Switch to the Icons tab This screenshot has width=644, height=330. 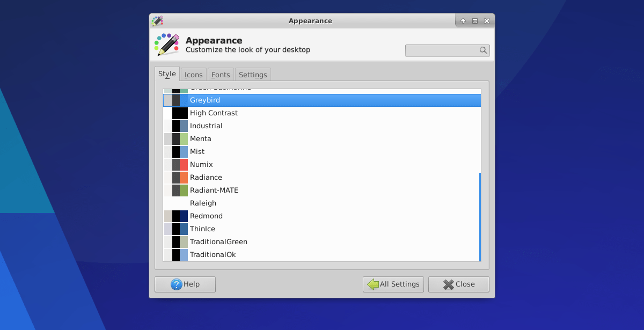193,74
